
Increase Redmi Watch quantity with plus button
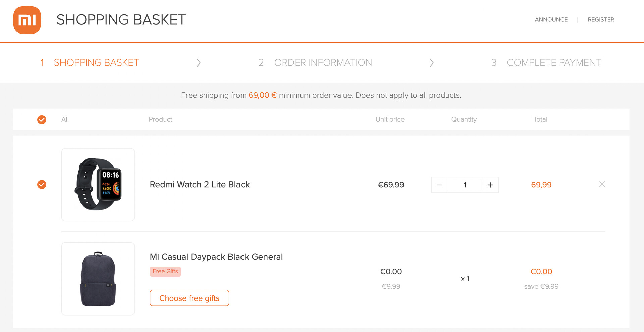pos(490,185)
